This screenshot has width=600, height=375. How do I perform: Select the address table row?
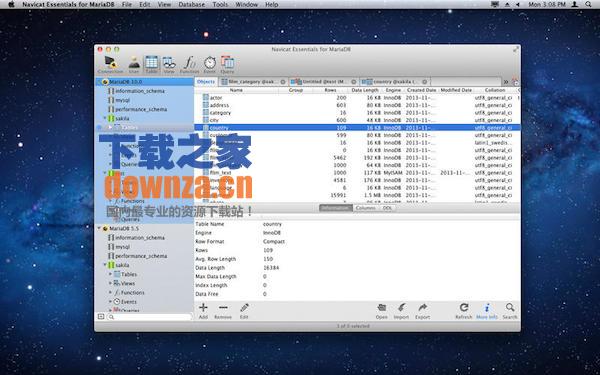pyautogui.click(x=357, y=105)
